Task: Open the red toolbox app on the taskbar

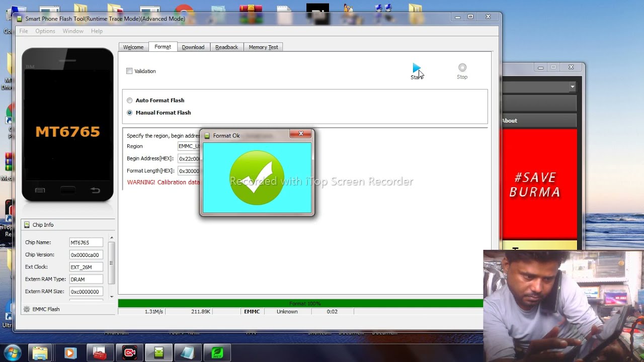Action: pos(100,353)
